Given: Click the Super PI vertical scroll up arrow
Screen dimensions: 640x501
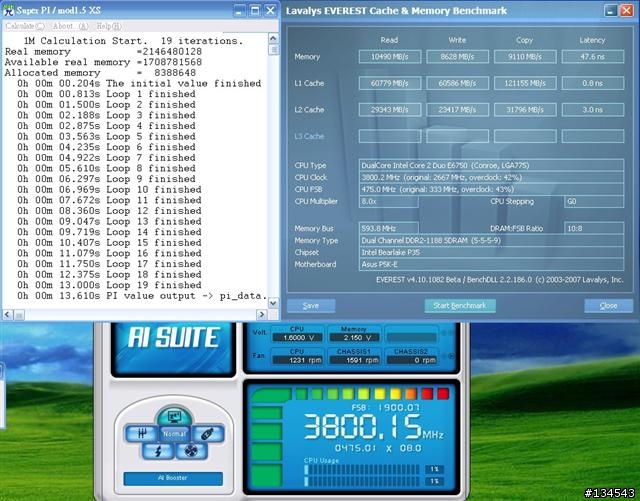Looking at the screenshot, I should [273, 39].
